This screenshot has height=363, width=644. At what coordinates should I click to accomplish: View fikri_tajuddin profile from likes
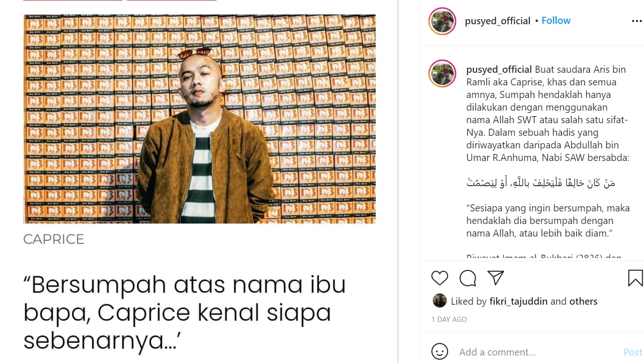[519, 301]
